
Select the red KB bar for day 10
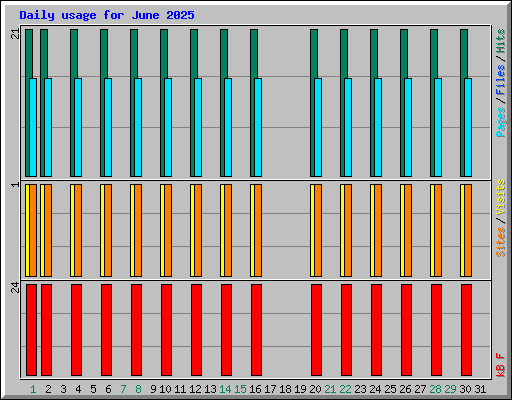pyautogui.click(x=166, y=330)
